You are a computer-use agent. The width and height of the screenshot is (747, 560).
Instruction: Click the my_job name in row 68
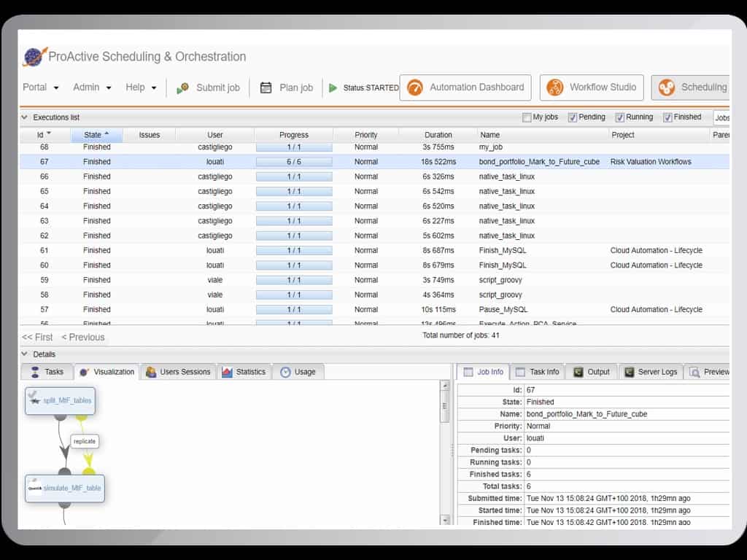491,147
